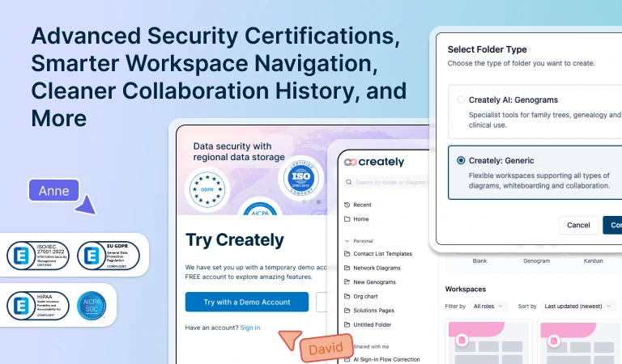
Task: Select the Creately: Generic radio button
Action: pyautogui.click(x=461, y=160)
